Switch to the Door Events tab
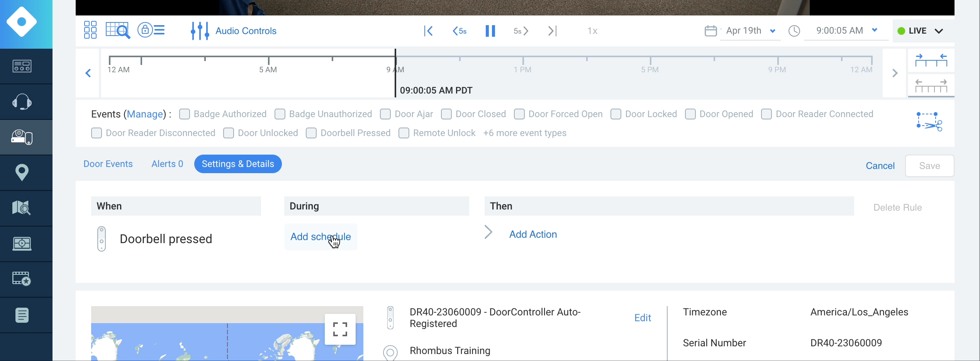 point(108,163)
